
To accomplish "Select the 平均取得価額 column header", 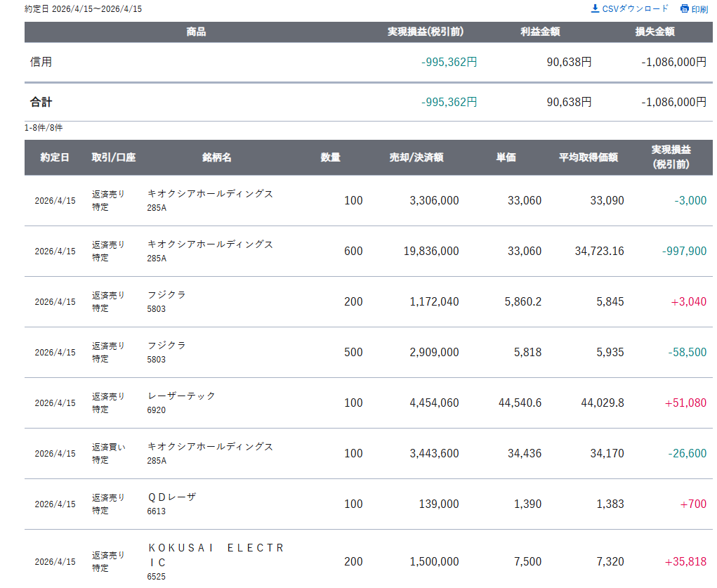I will [588, 157].
